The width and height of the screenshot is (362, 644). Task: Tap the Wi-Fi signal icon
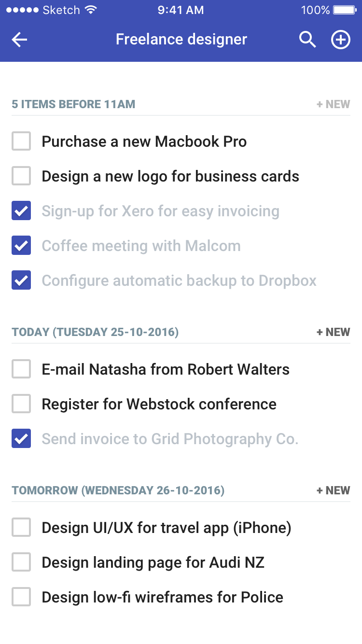point(90,10)
